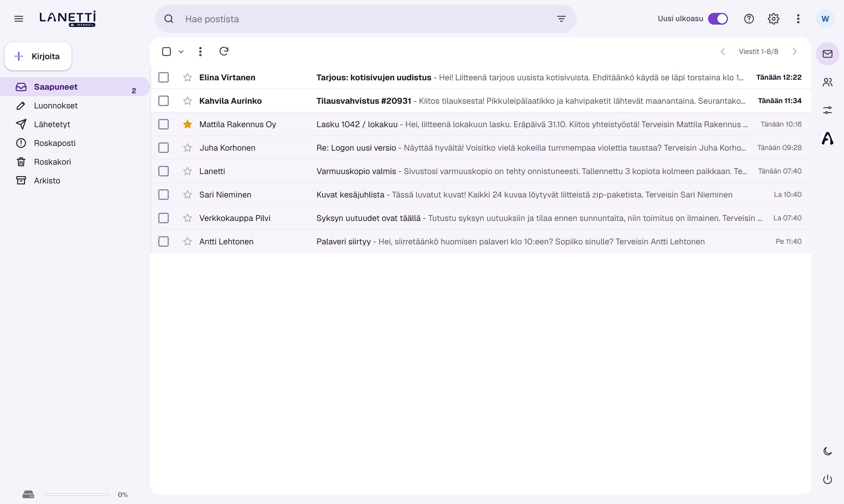Open the settings gear icon

click(773, 19)
